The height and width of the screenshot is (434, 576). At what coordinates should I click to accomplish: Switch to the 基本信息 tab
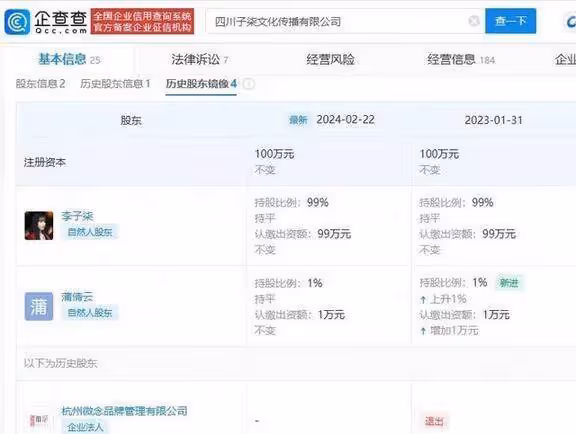click(x=69, y=59)
